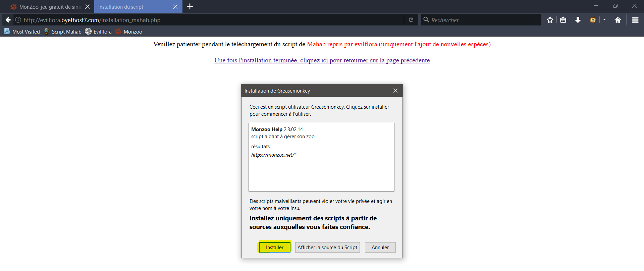The image size is (644, 271).
Task: Restore down the browser window
Action: click(x=615, y=6)
